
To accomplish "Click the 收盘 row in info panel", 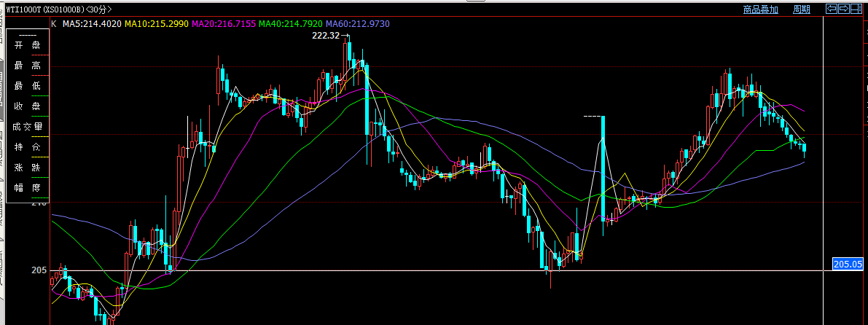I will [x=27, y=106].
